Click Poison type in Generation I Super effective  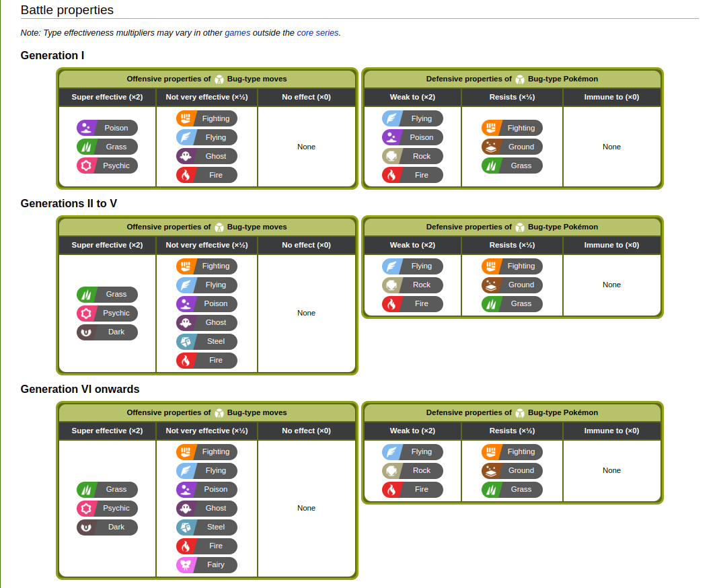point(107,128)
